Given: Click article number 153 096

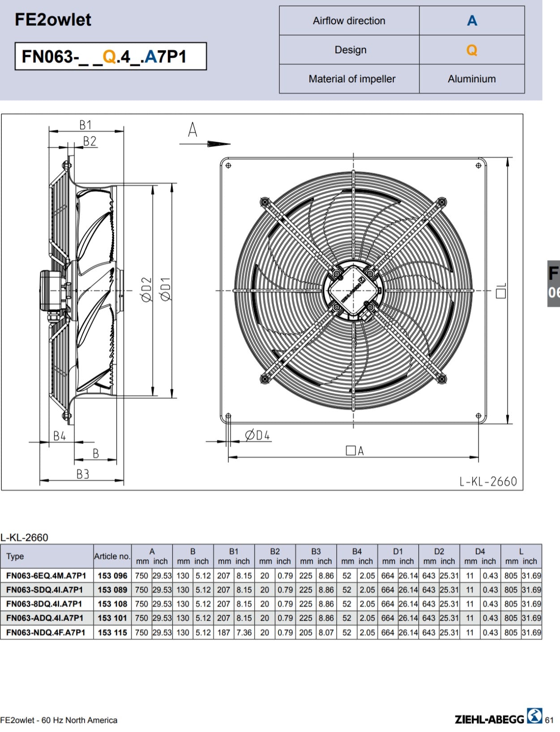Looking at the screenshot, I should [x=112, y=576].
